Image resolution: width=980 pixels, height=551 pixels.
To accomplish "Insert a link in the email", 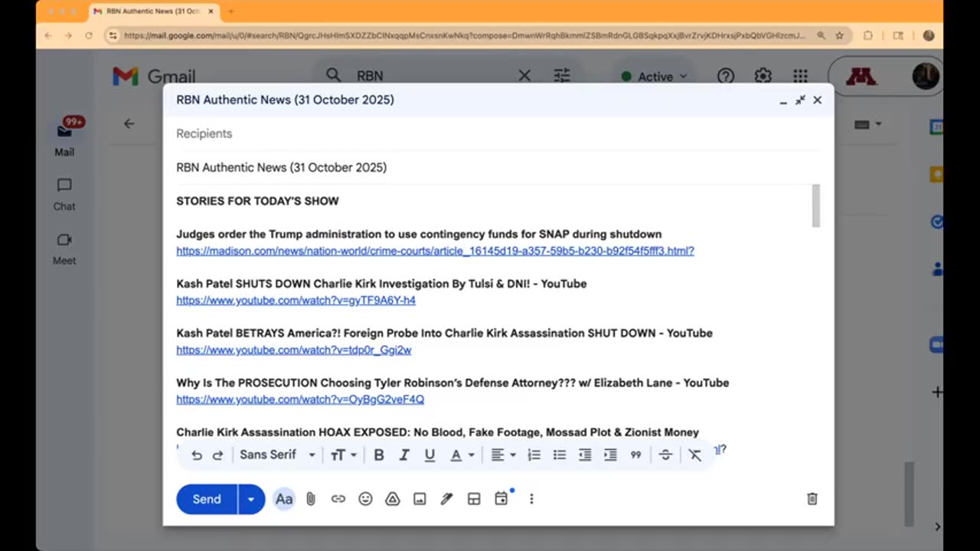I will tap(338, 499).
